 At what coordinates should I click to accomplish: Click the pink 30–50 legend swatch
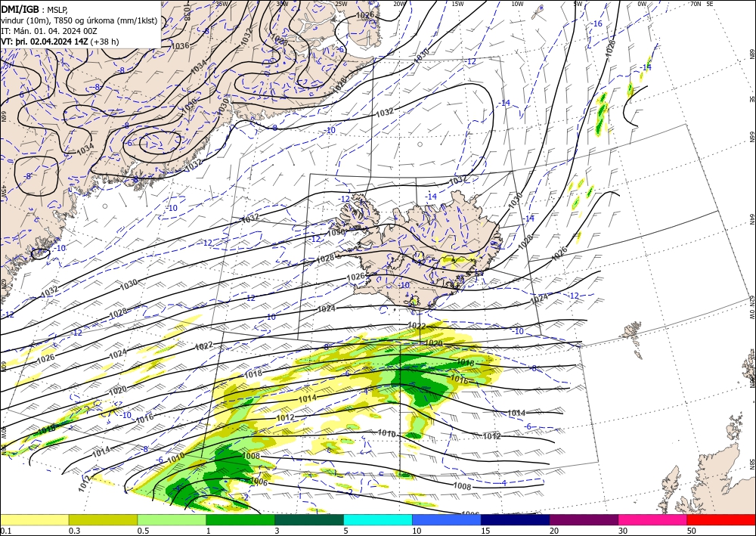(652, 519)
